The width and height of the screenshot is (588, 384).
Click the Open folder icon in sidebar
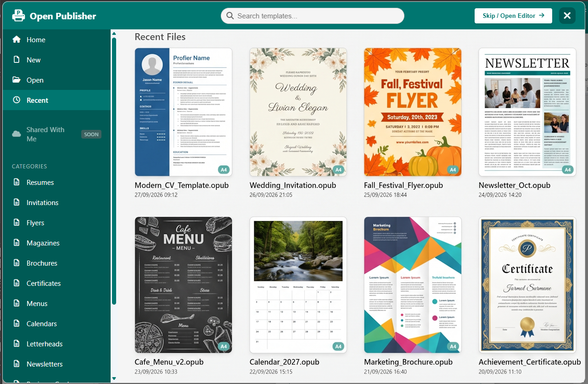(17, 80)
